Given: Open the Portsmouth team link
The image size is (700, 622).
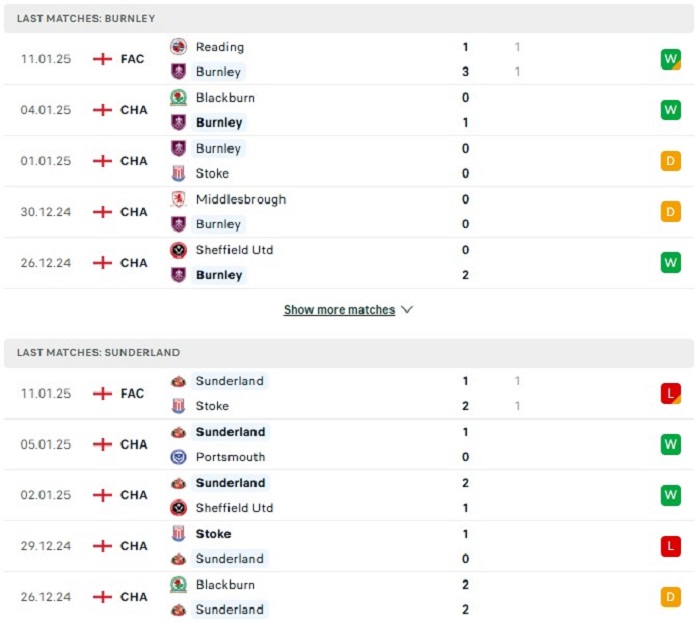Looking at the screenshot, I should click(x=230, y=457).
